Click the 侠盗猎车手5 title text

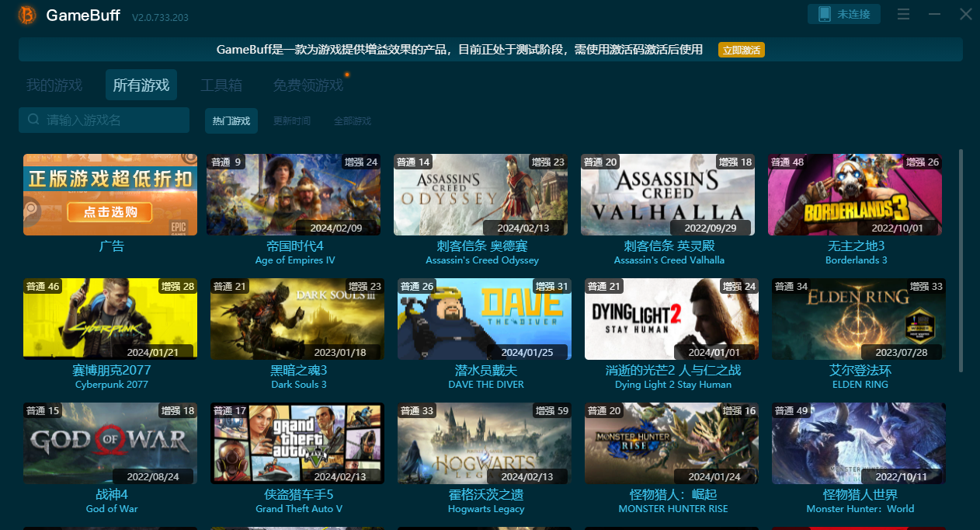(299, 495)
